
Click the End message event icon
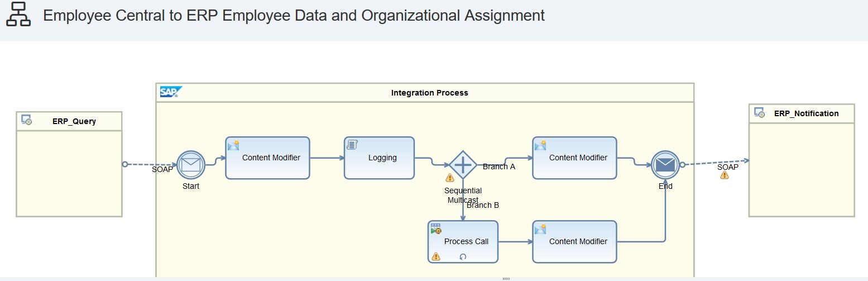tap(665, 165)
